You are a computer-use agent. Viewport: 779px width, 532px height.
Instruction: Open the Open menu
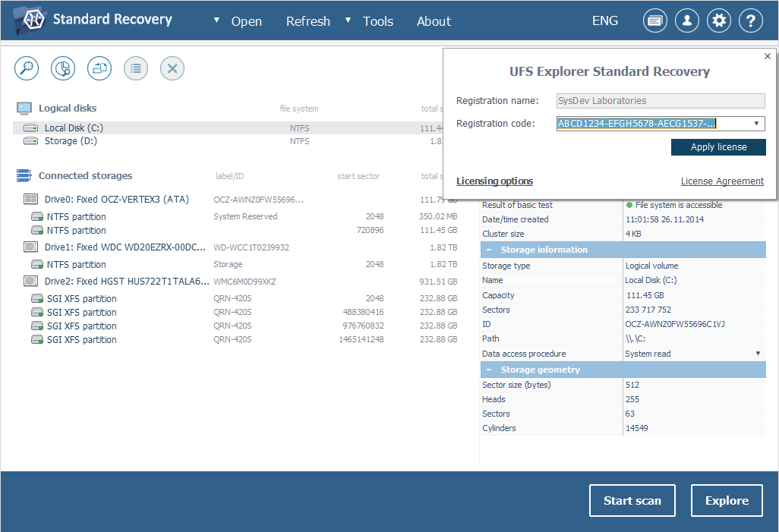247,21
